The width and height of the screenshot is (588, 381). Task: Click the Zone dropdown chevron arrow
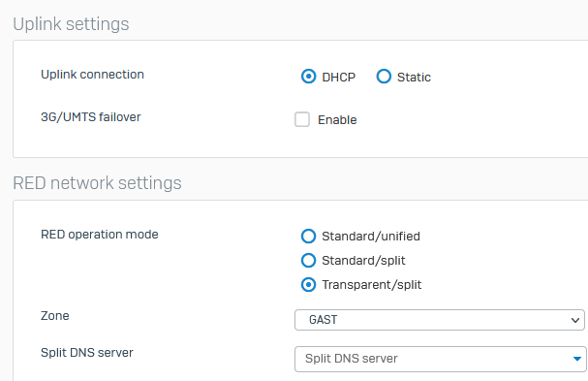point(574,320)
